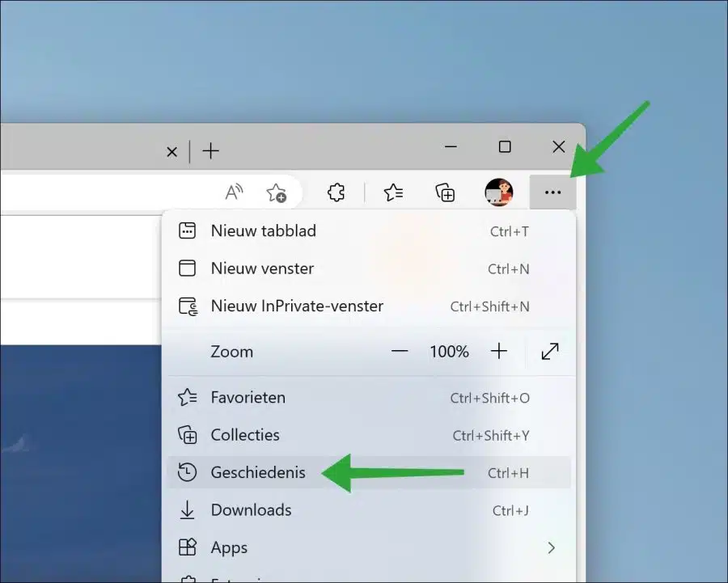Click the 100% zoom level value
728x583 pixels.
[449, 352]
